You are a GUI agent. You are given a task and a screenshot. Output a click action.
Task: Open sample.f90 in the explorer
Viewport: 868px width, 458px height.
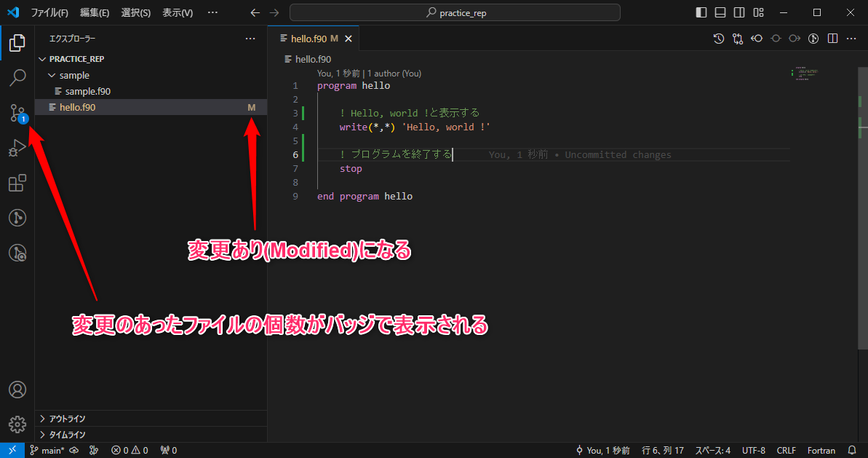pyautogui.click(x=151, y=91)
